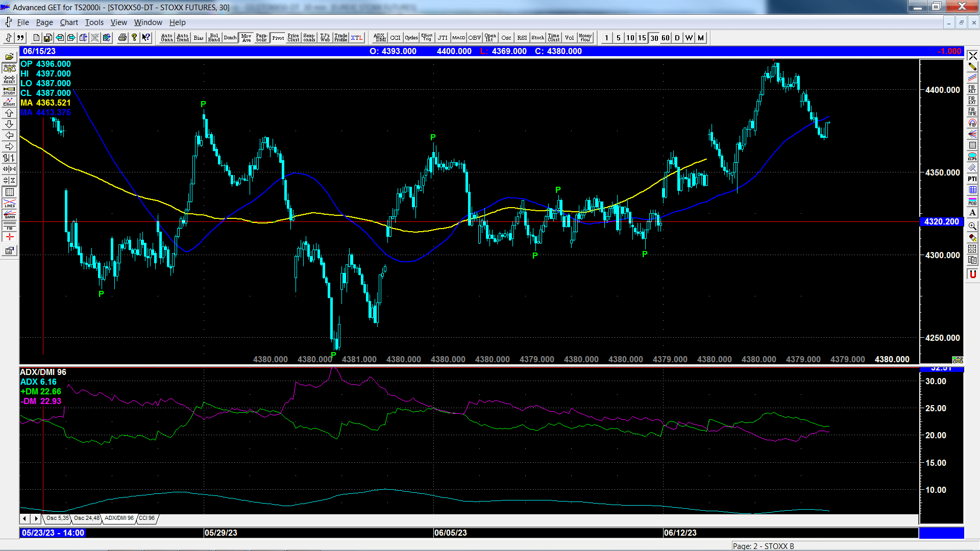Image resolution: width=980 pixels, height=551 pixels.
Task: Click the right arrow scroll icon
Action: pyautogui.click(x=9, y=147)
